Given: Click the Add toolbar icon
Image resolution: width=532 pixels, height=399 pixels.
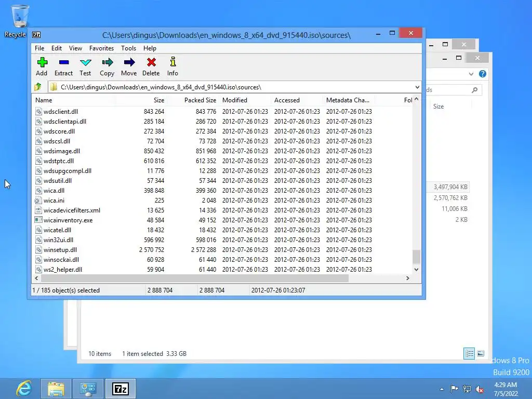Looking at the screenshot, I should click(42, 62).
